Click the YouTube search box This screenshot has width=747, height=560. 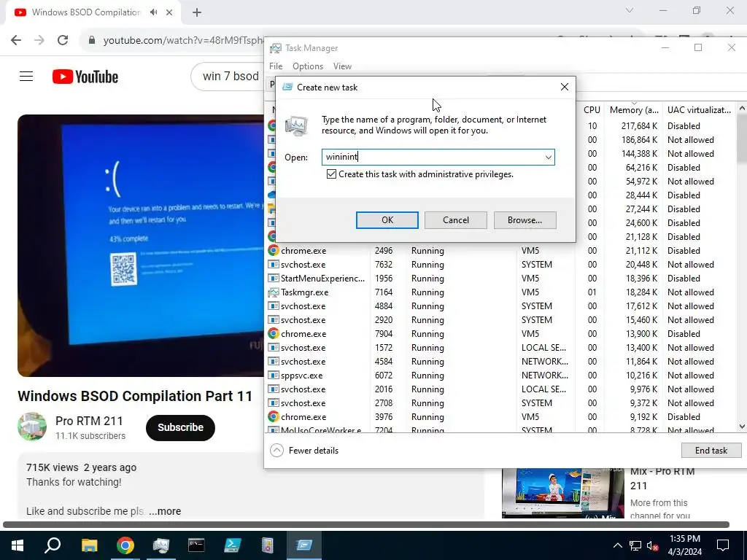[228, 76]
